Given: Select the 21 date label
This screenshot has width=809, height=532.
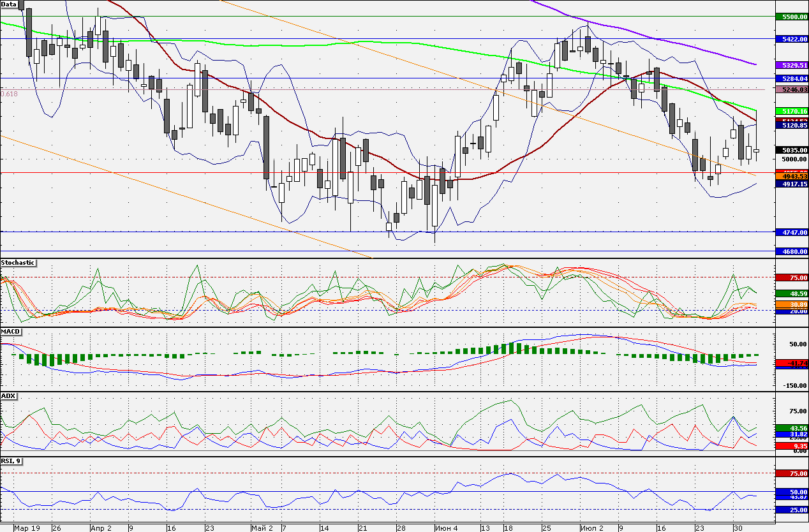Looking at the screenshot, I should [x=363, y=528].
